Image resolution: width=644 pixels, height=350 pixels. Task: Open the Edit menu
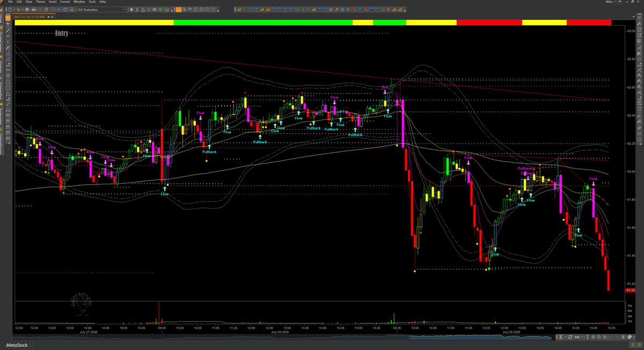tap(19, 2)
